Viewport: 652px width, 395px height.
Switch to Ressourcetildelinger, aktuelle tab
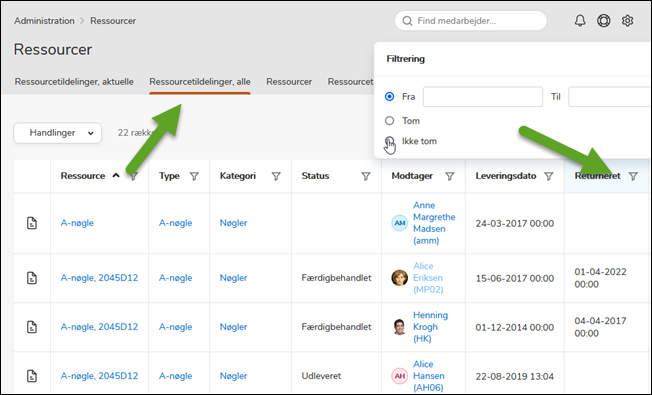click(x=74, y=81)
